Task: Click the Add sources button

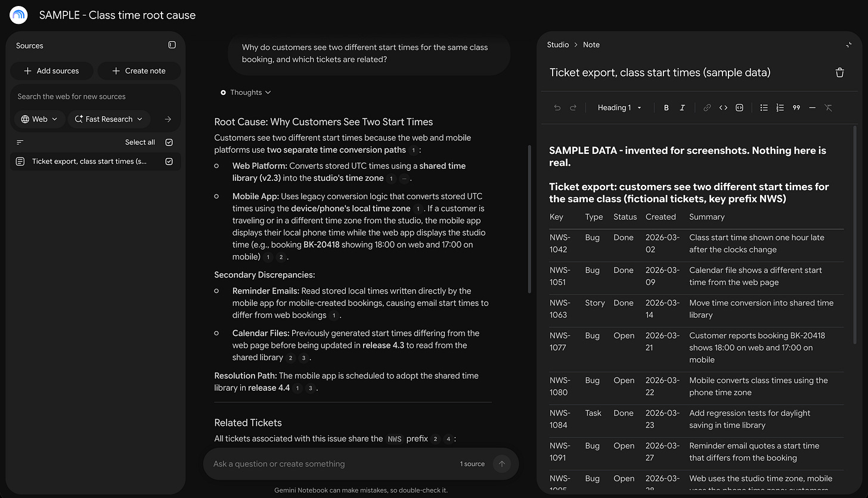Action: [51, 71]
